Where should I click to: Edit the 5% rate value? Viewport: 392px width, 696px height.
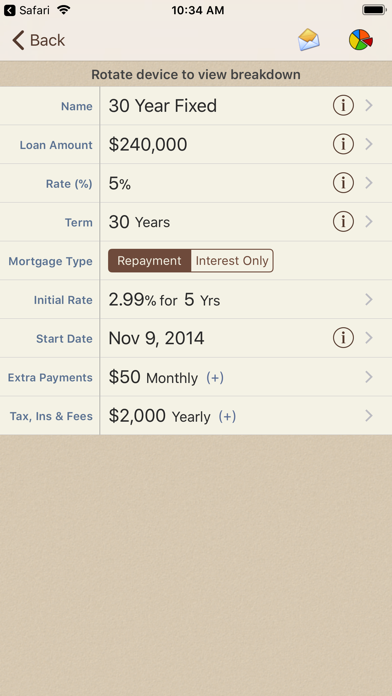point(119,183)
